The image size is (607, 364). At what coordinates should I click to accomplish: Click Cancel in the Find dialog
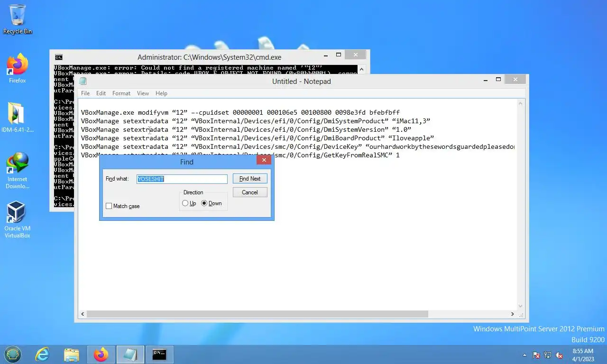tap(250, 192)
